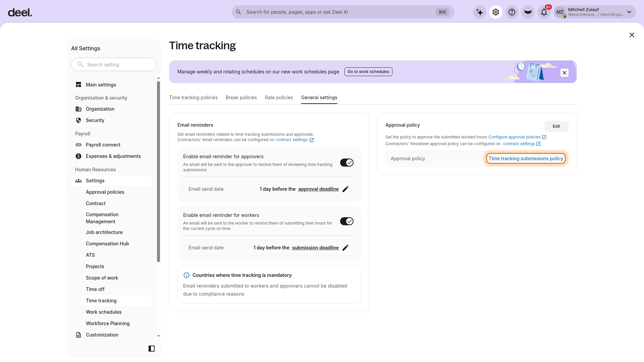
Task: Open Time tracking submissions policy link
Action: pyautogui.click(x=526, y=159)
